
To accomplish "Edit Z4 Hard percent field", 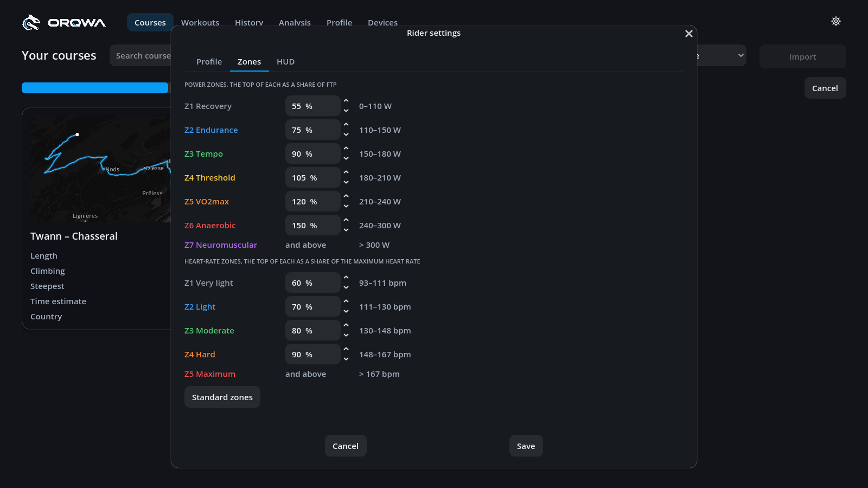I will 313,355.
